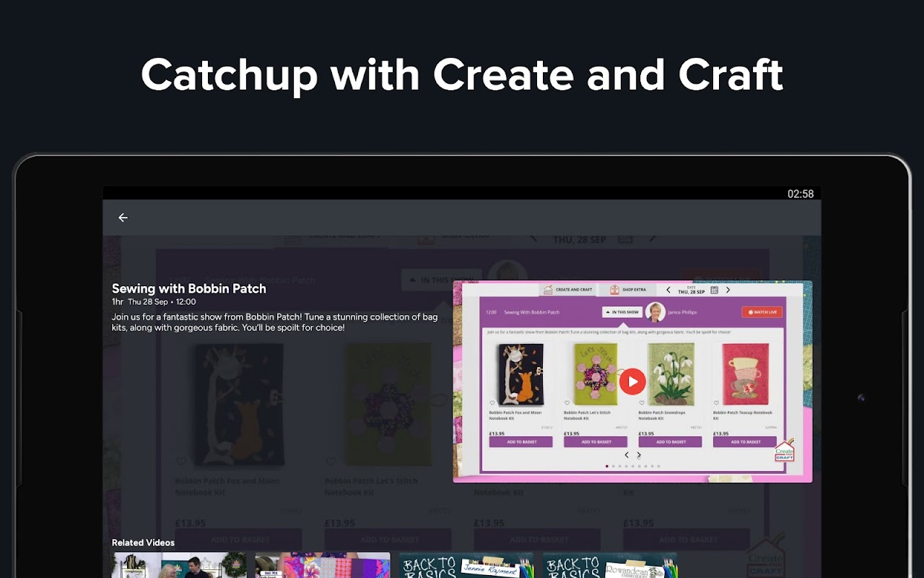Open the related video with colorful floral fabrics
The image size is (924, 578).
coord(323,566)
